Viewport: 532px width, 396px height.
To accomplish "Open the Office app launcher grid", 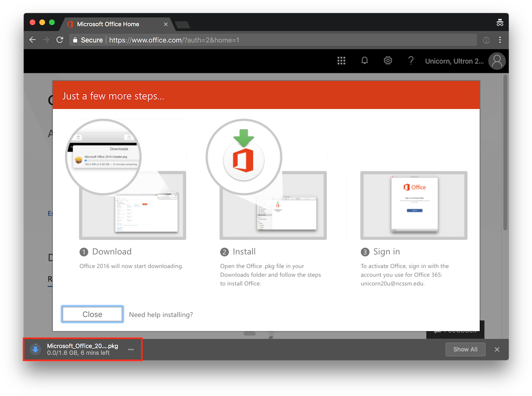I will coord(341,60).
